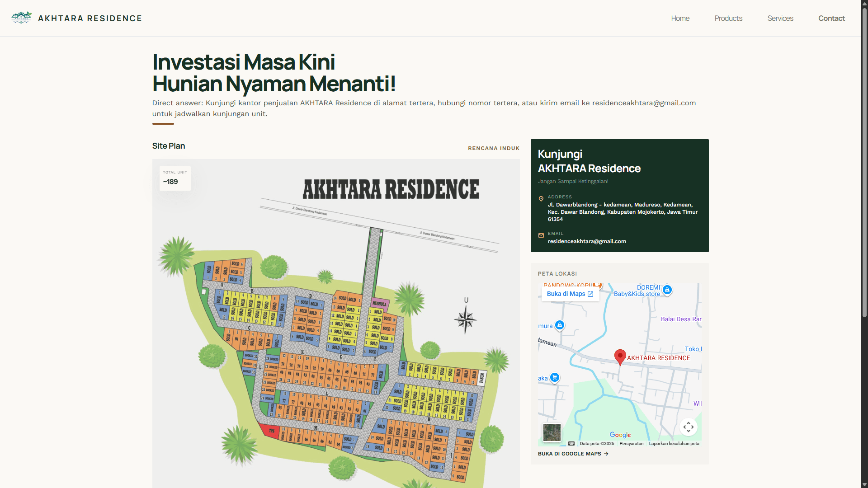The image size is (868, 488).
Task: Click Laporkan kesalahan peta link
Action: pos(674,444)
